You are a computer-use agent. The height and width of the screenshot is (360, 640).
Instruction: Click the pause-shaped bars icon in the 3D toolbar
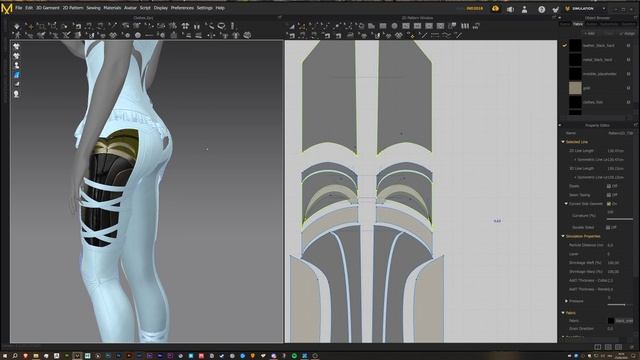pyautogui.click(x=197, y=26)
